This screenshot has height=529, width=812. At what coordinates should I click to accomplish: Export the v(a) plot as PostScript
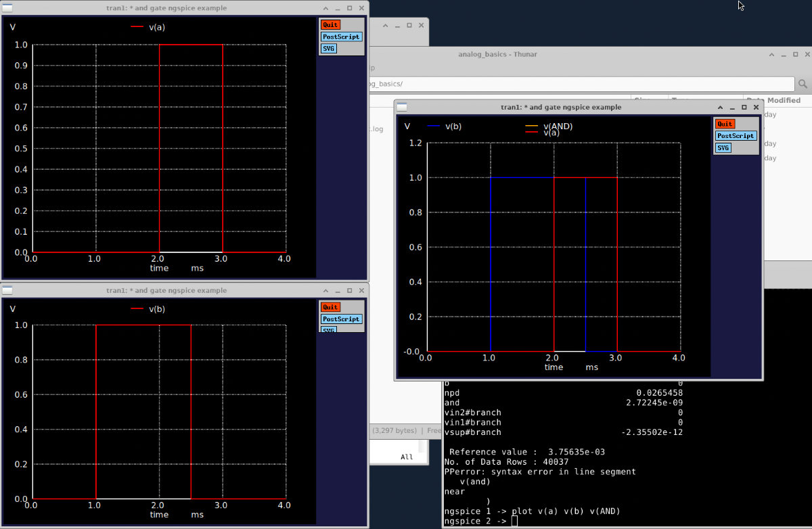(x=341, y=37)
